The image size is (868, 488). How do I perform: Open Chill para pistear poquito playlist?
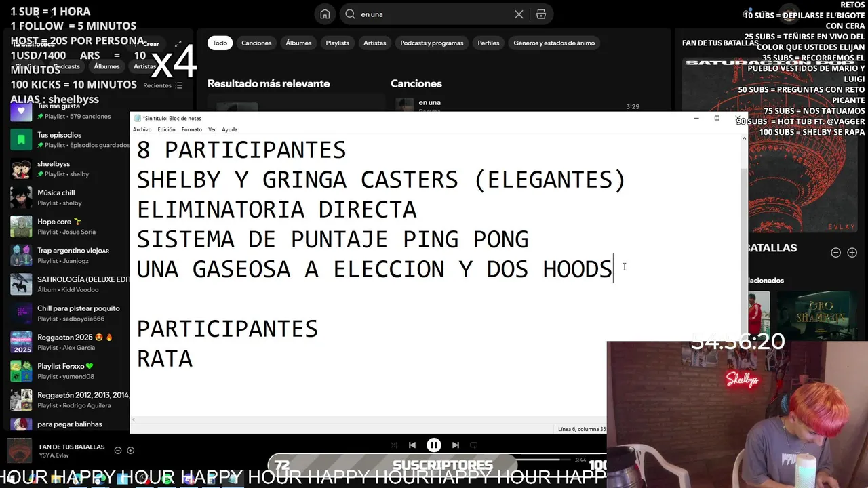point(68,313)
